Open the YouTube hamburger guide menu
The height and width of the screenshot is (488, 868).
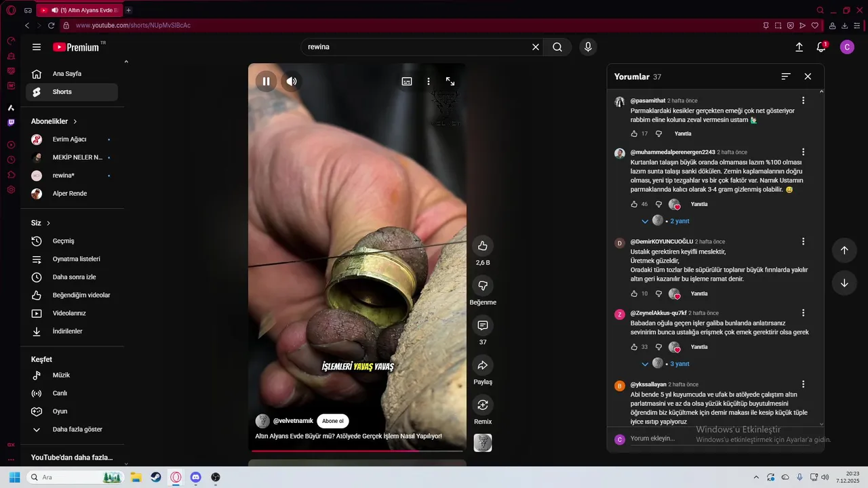point(37,47)
